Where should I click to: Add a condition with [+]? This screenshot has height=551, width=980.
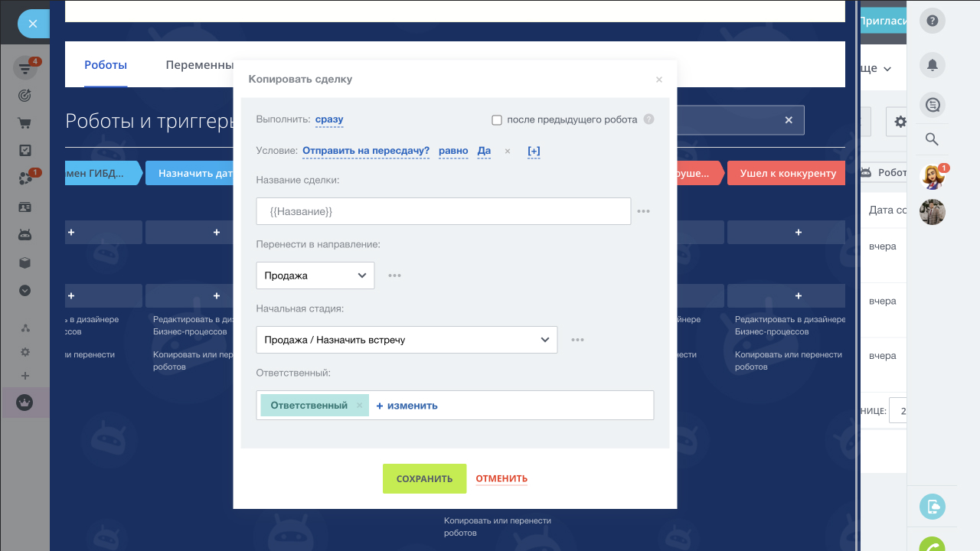[x=534, y=151]
